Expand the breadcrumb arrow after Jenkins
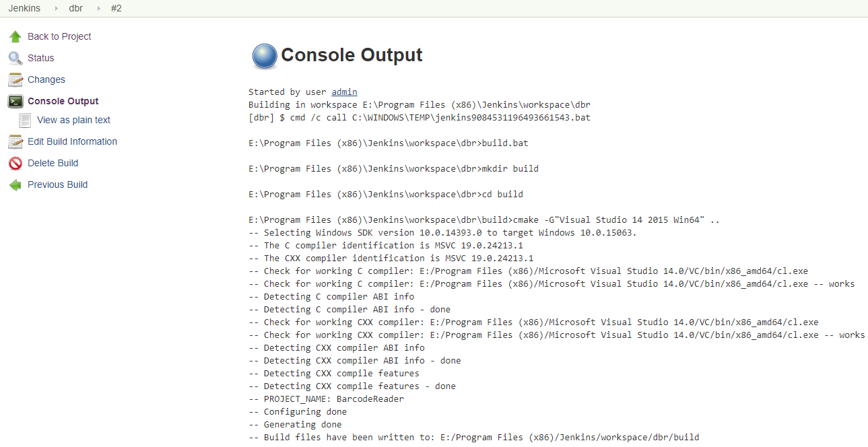Viewport: 868px width, 447px height. (x=57, y=9)
